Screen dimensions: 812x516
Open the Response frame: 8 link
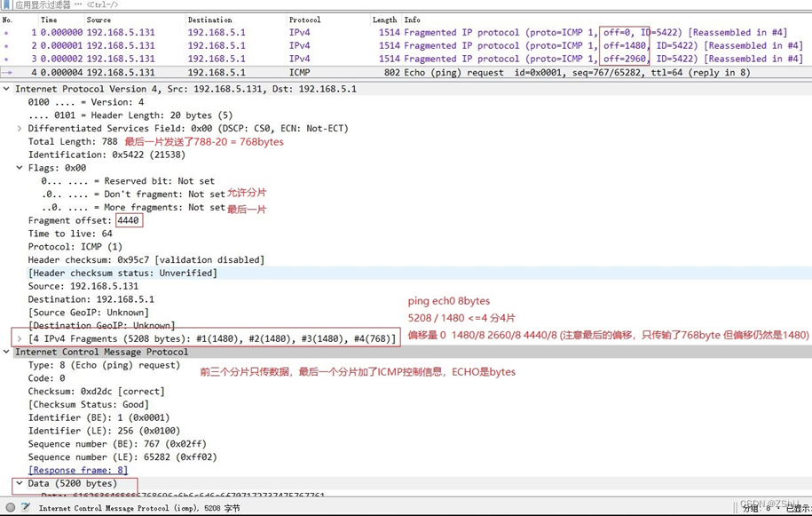coord(78,471)
